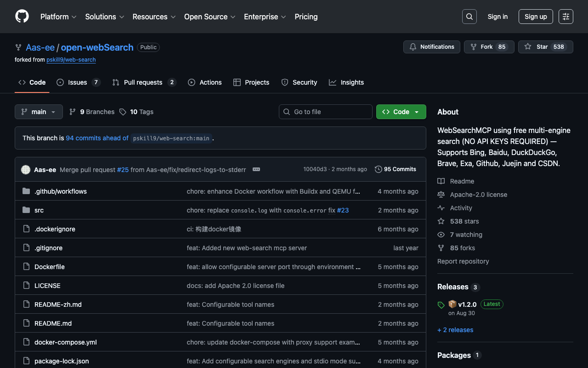588x368 pixels.
Task: Open the search magnifier icon
Action: 469,17
